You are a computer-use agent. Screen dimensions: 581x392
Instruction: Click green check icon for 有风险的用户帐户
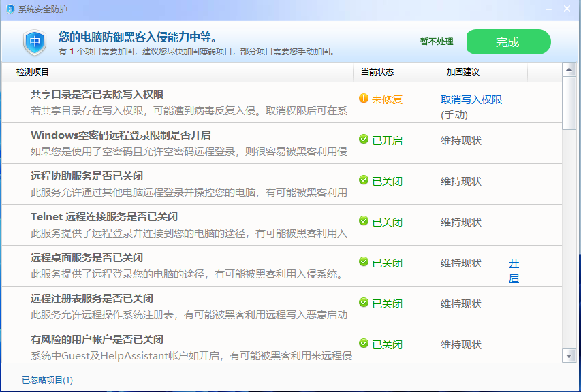point(364,343)
